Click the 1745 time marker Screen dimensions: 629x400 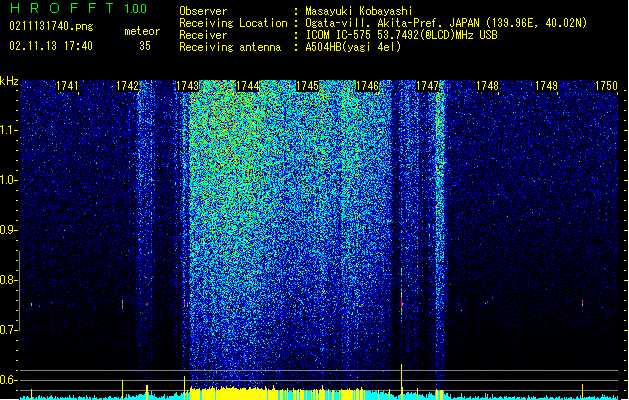coord(307,86)
